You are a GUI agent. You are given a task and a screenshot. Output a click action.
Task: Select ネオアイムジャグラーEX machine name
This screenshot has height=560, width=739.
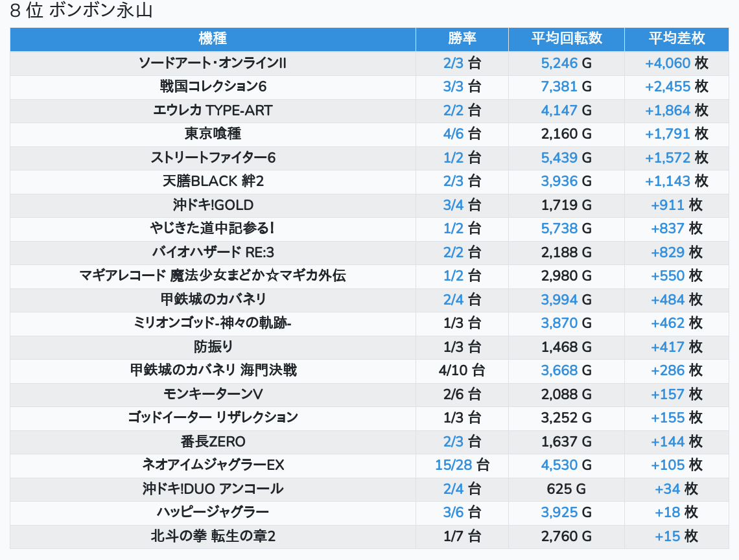coord(213,465)
